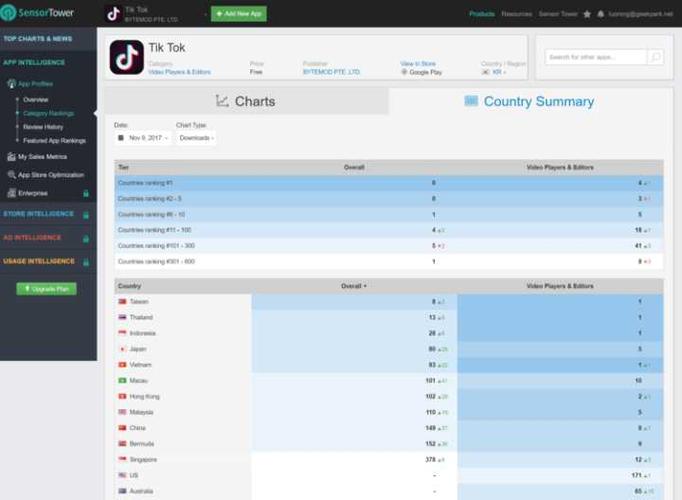
Task: Open the Google Play store link
Action: click(421, 72)
